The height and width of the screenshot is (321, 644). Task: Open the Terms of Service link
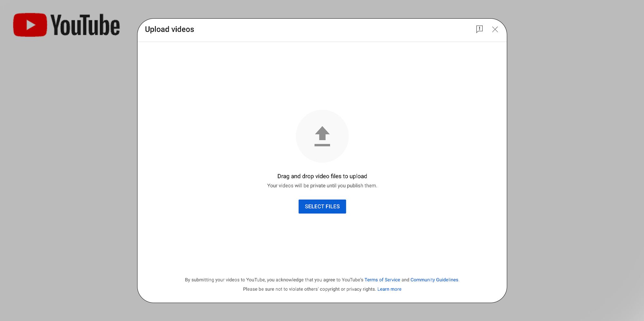(x=382, y=280)
